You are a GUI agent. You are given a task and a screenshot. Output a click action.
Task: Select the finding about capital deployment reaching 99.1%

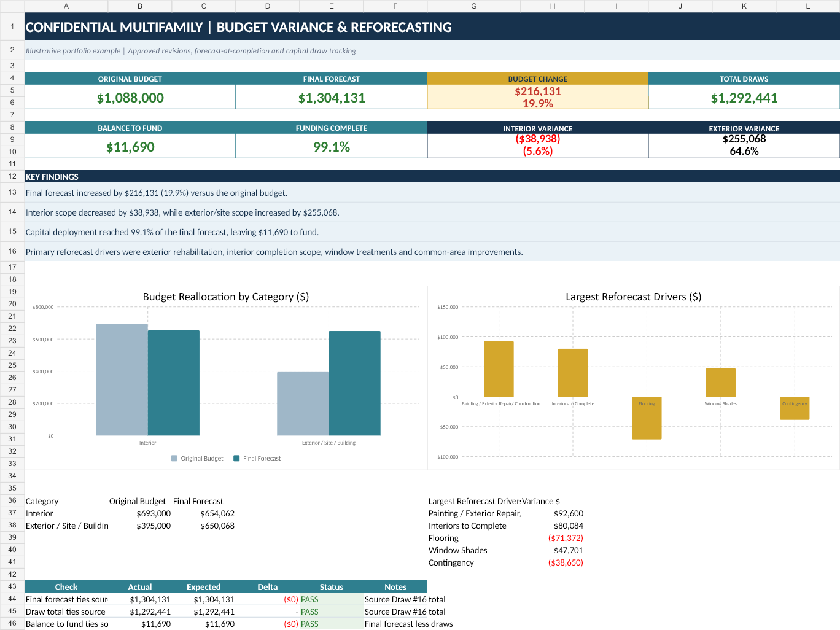[432, 232]
